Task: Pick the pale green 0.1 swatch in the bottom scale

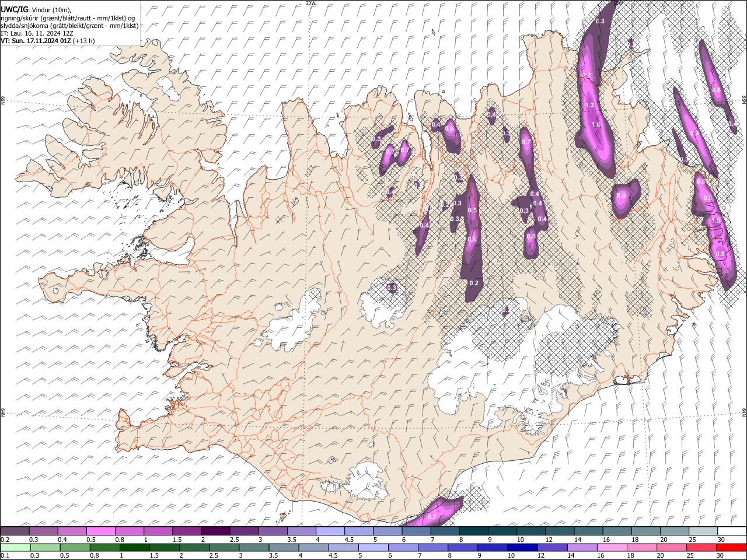Action: click(15, 547)
